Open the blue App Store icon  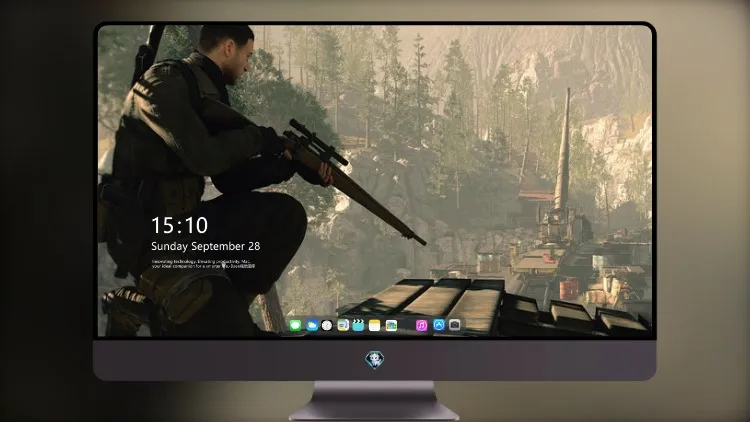point(439,325)
